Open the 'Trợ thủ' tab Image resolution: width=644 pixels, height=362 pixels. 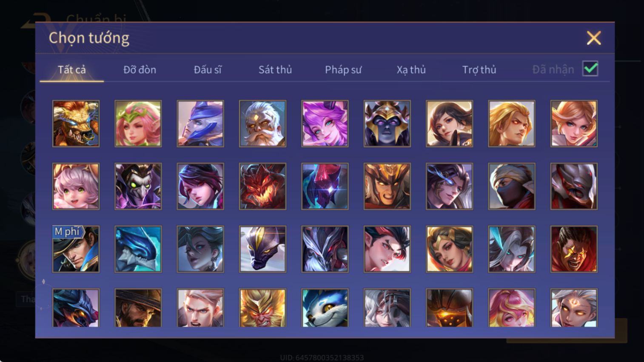[479, 70]
